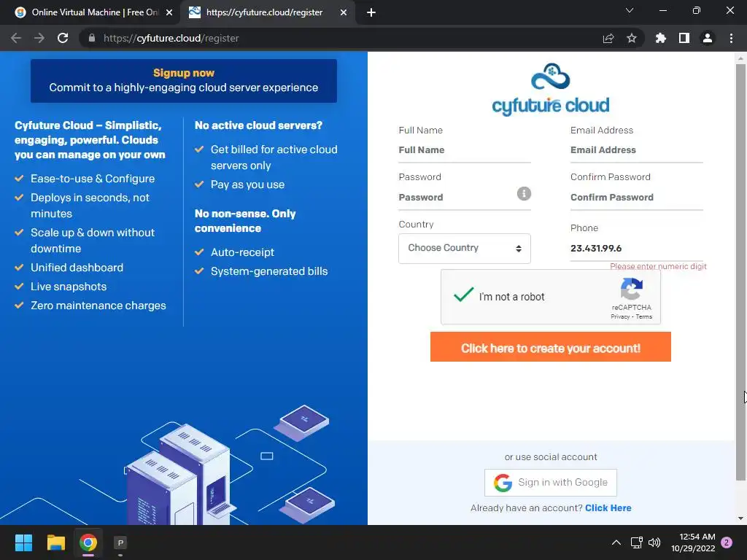Viewport: 747px width, 560px height.
Task: Open the volume speaker tray icon
Action: 654,542
